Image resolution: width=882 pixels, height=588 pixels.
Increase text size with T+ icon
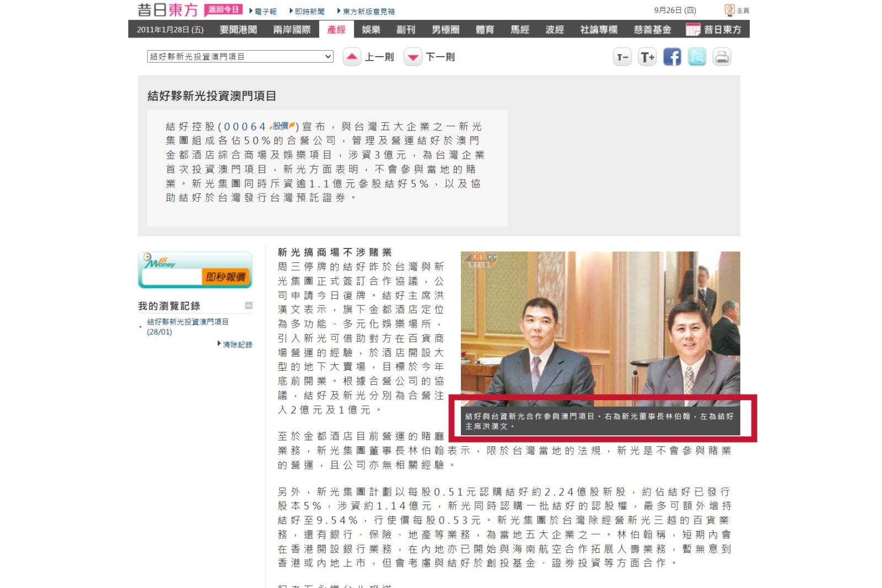click(x=647, y=57)
